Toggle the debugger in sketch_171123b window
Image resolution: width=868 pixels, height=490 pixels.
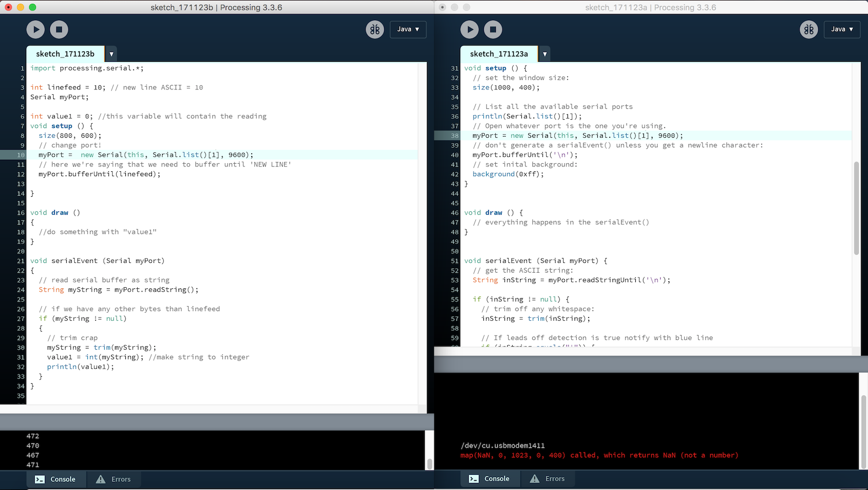click(x=375, y=29)
